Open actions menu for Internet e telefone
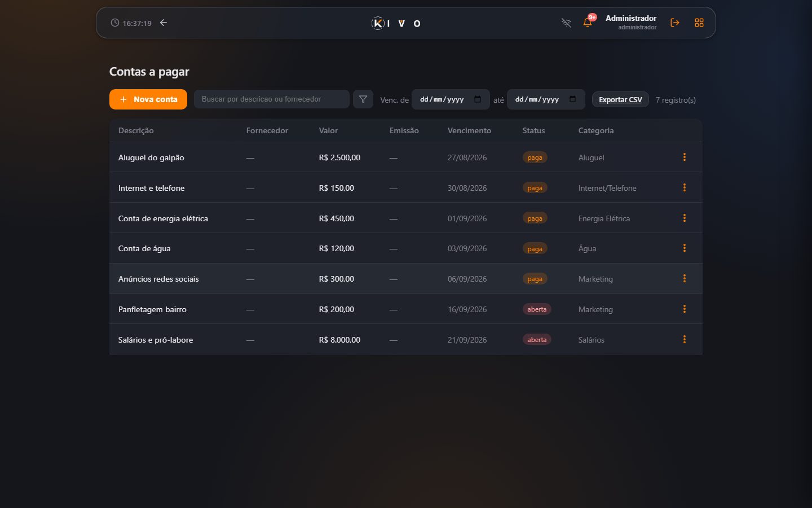812x508 pixels. (685, 187)
